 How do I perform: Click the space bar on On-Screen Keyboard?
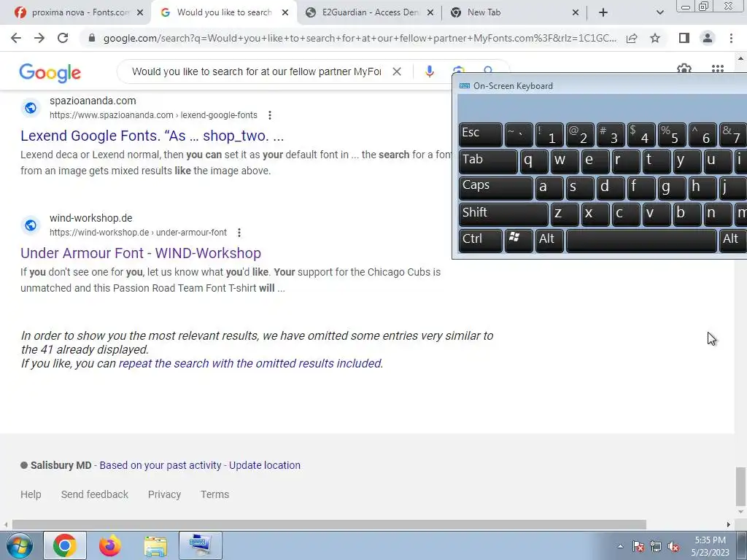tap(641, 241)
